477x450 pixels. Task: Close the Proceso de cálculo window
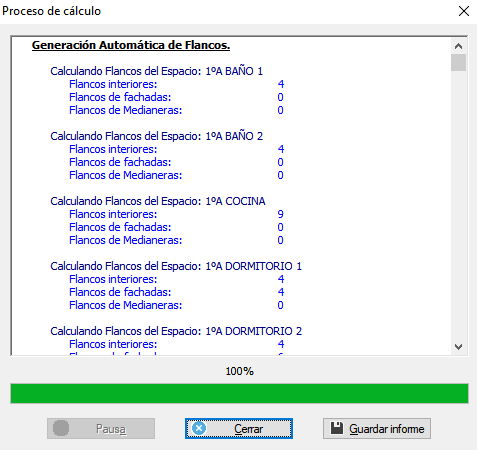pyautogui.click(x=464, y=11)
